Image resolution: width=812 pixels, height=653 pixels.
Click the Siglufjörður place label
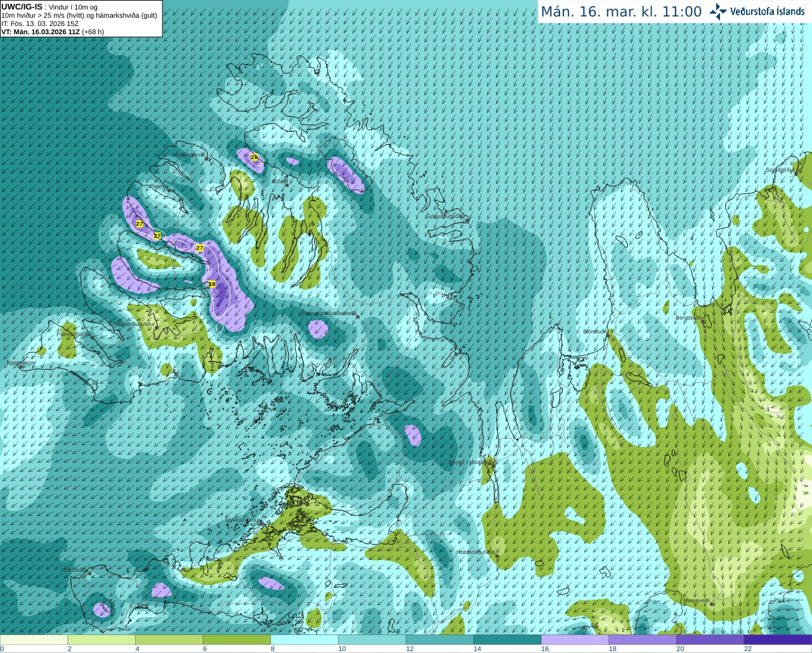coord(779,170)
